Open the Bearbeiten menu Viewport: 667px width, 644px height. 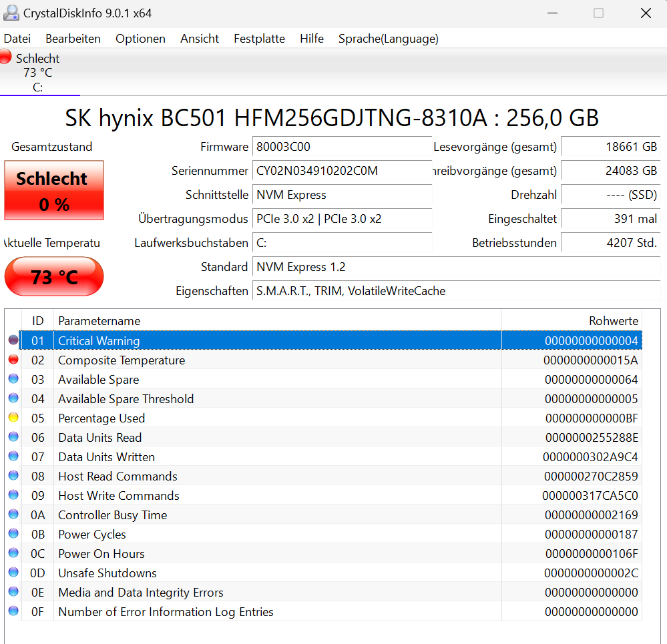click(x=73, y=39)
